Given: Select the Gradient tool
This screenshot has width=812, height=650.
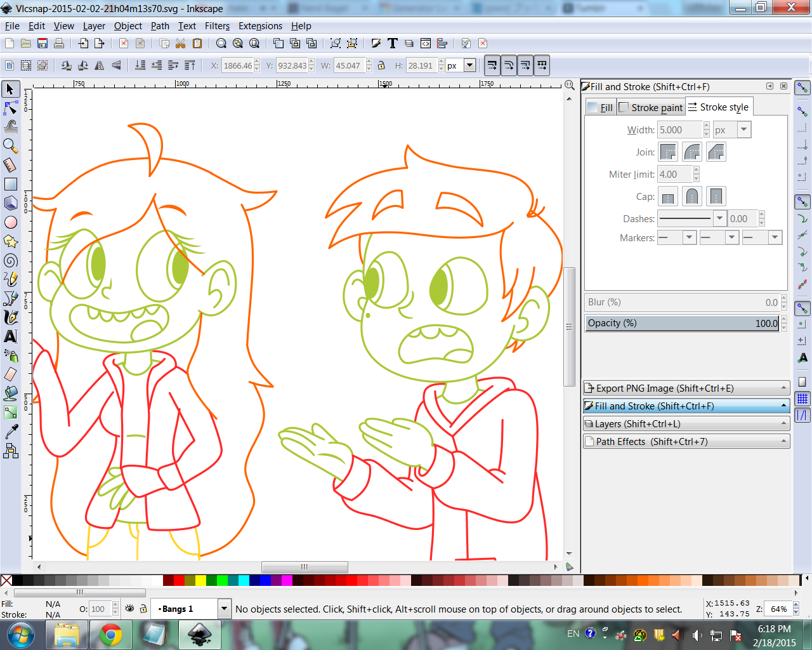Looking at the screenshot, I should tap(11, 413).
